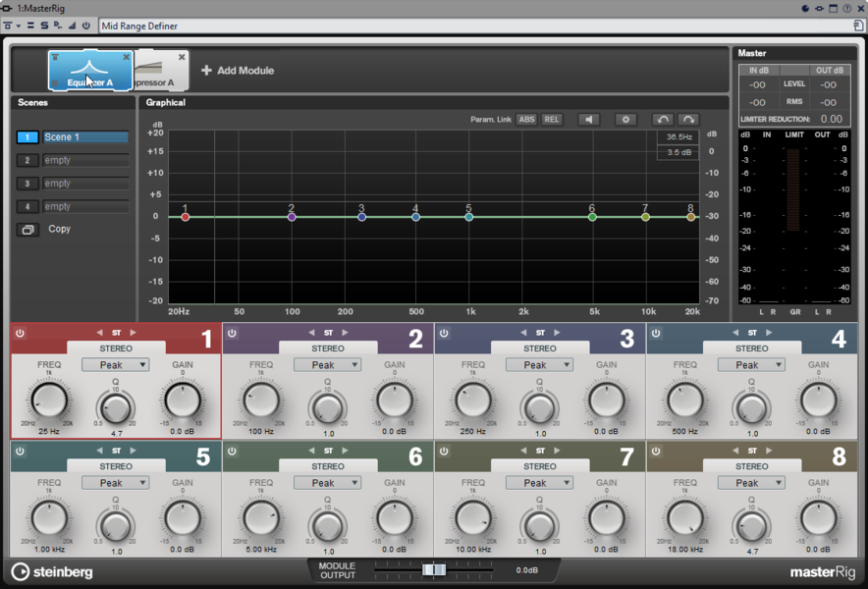The image size is (868, 589).
Task: Select the Compressor A module tab
Action: pos(161,71)
